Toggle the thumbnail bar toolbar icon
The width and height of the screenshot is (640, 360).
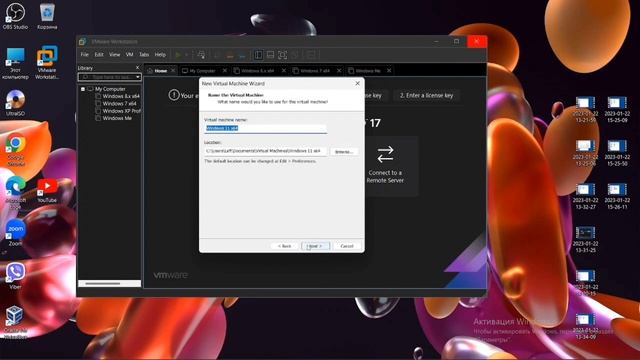(x=270, y=55)
